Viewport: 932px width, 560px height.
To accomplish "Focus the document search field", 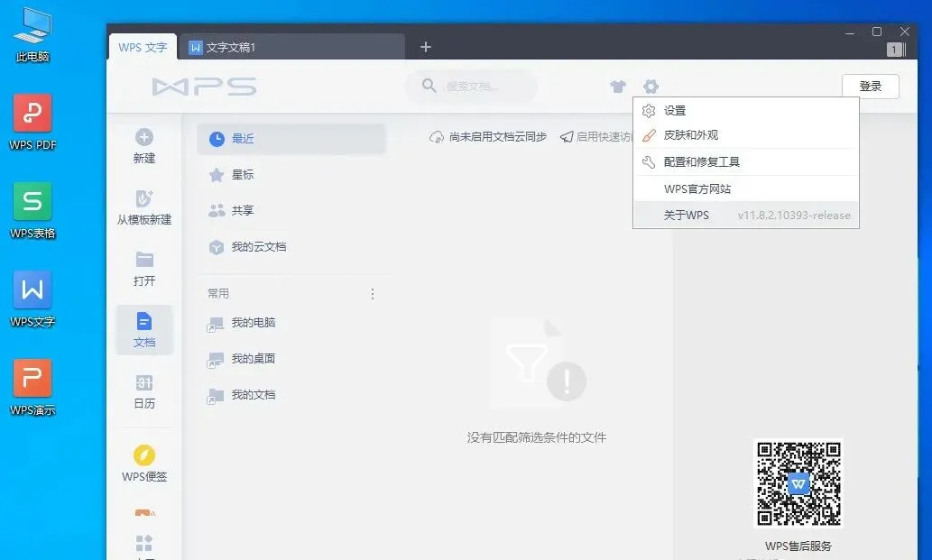I will click(x=472, y=86).
